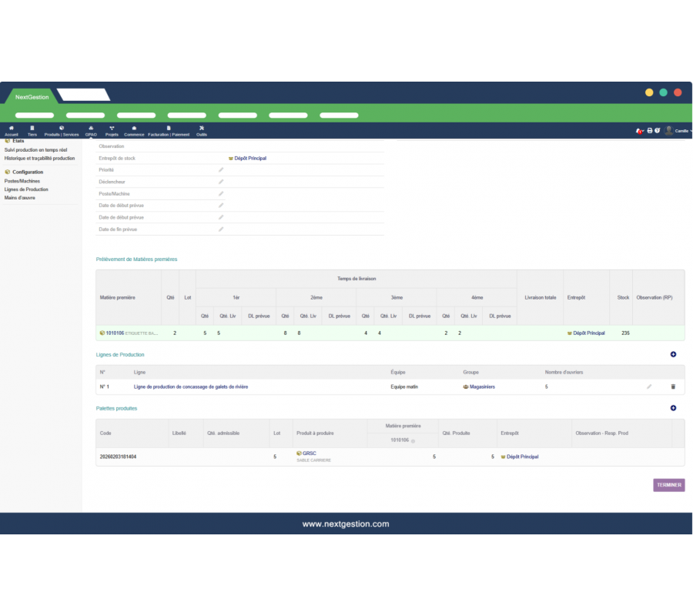693x616 pixels.
Task: Open the Facturation | Paiement menu
Action: click(169, 131)
